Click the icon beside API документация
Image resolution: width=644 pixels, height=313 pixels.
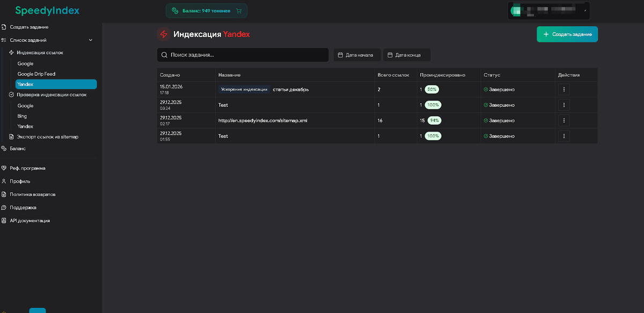pyautogui.click(x=4, y=221)
